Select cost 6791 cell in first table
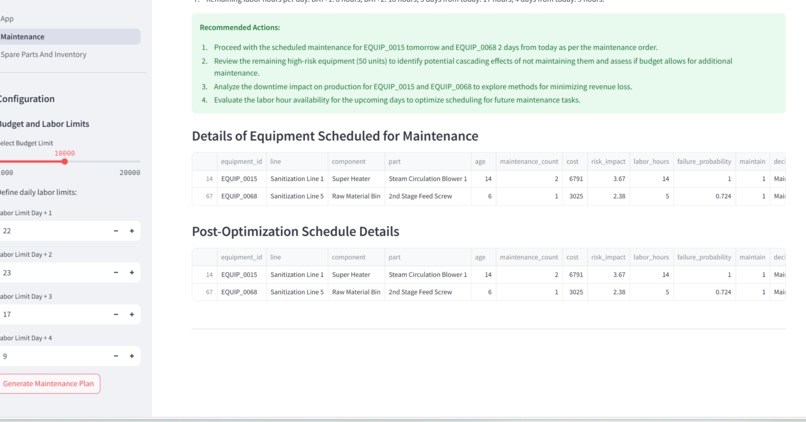806x422 pixels. [x=575, y=179]
